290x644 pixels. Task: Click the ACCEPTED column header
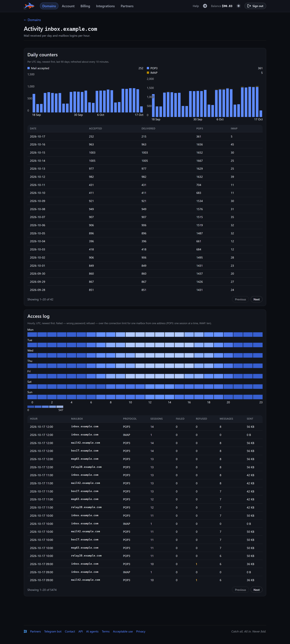click(95, 128)
